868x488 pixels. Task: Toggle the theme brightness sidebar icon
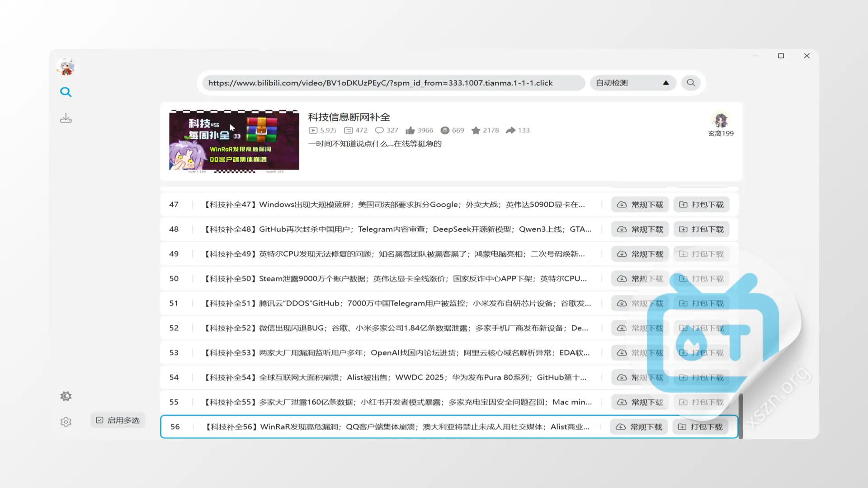[x=66, y=396]
